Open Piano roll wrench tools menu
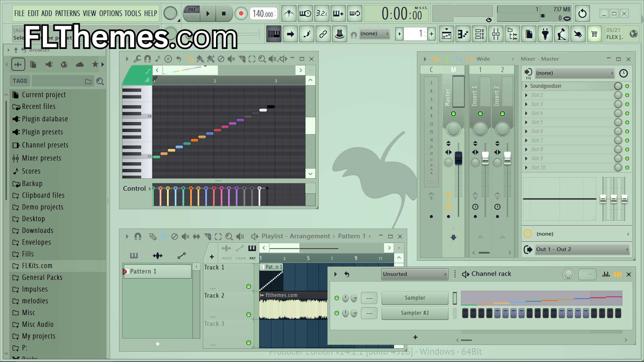Screen dimensions: 644x362 click(x=137, y=59)
